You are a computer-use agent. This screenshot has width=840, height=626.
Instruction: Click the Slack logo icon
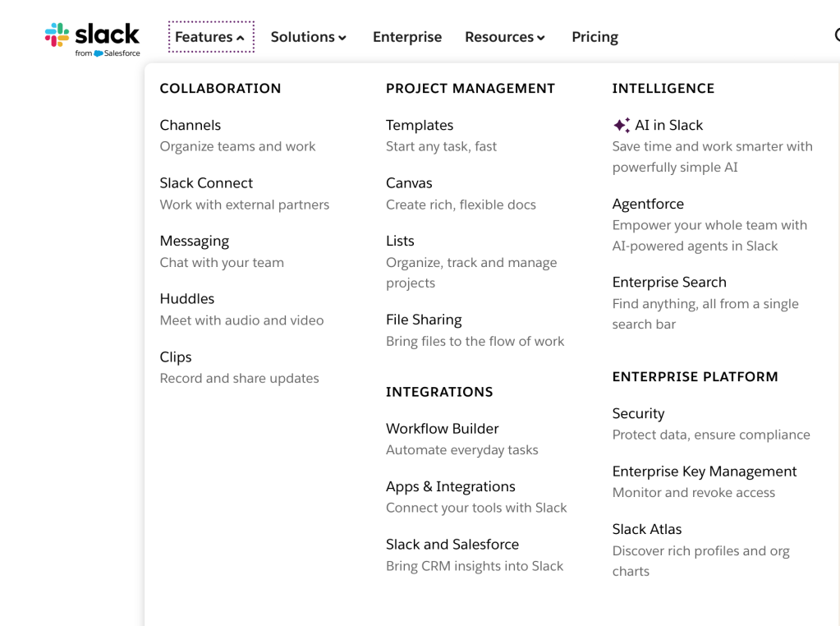pos(57,35)
